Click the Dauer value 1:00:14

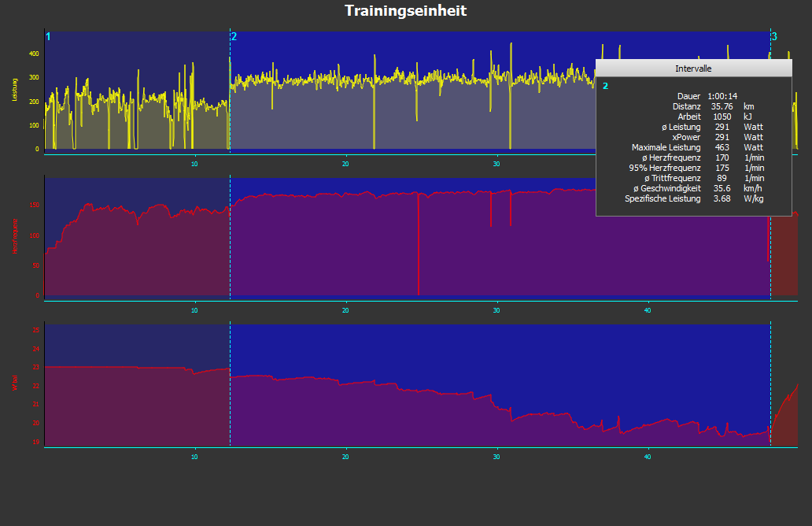722,96
